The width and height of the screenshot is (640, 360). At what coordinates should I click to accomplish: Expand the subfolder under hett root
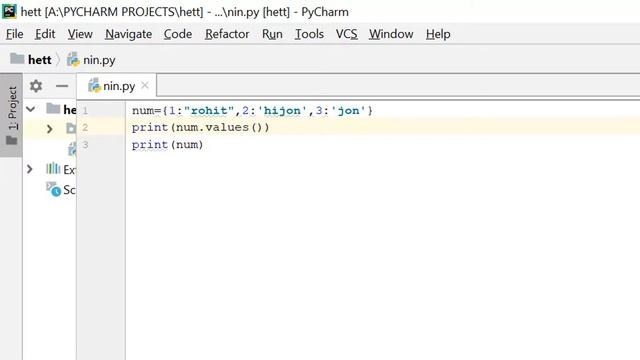(x=49, y=129)
